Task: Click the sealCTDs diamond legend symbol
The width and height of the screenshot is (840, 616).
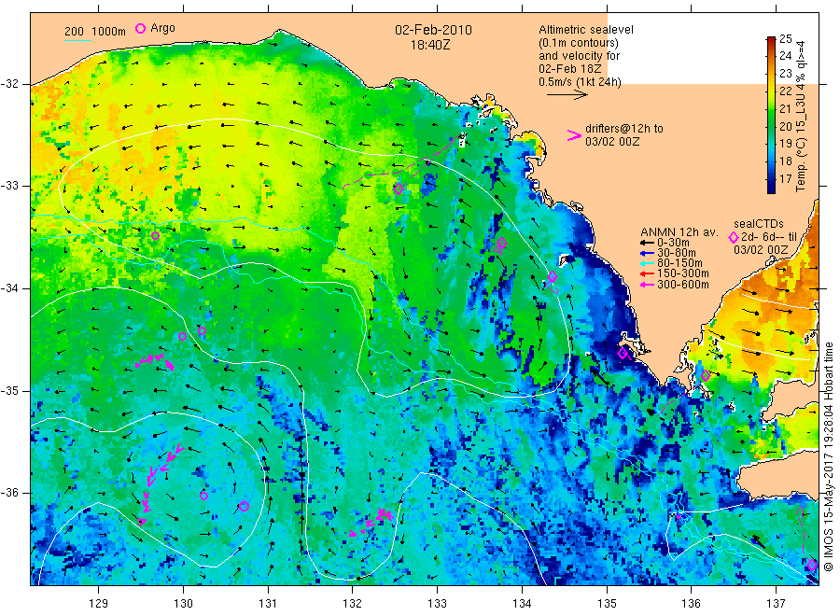Action: (x=734, y=237)
